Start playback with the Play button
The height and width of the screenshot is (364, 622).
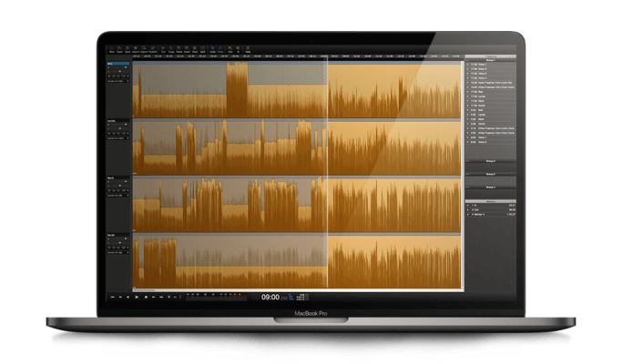click(x=137, y=297)
